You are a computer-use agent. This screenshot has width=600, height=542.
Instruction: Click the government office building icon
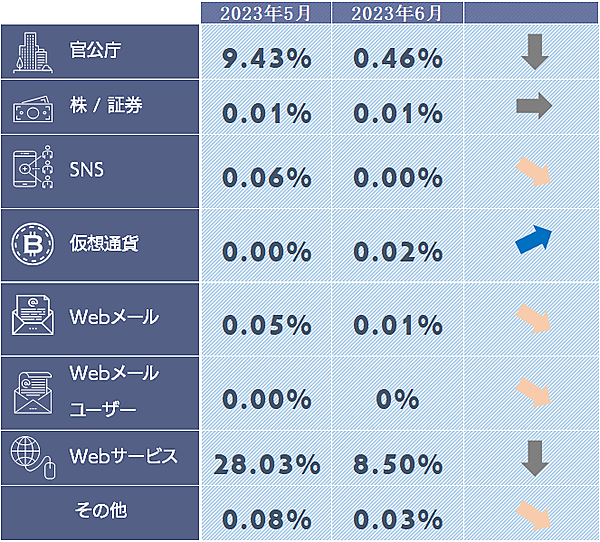pos(33,54)
